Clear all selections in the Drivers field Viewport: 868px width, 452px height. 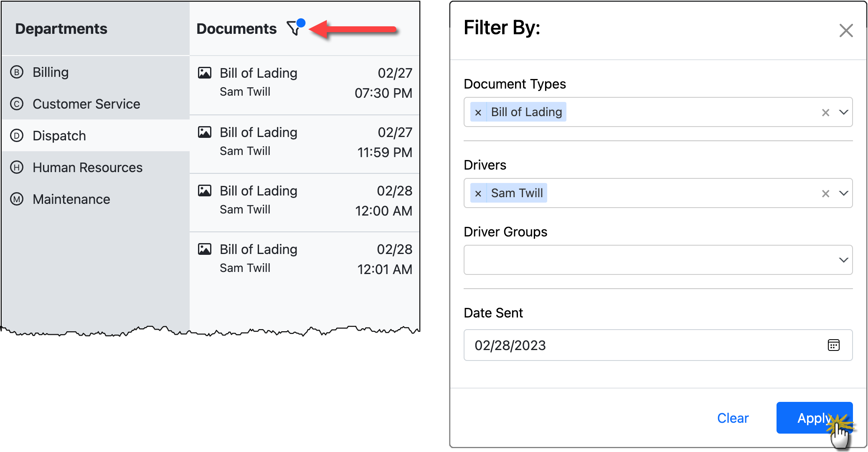(x=825, y=193)
